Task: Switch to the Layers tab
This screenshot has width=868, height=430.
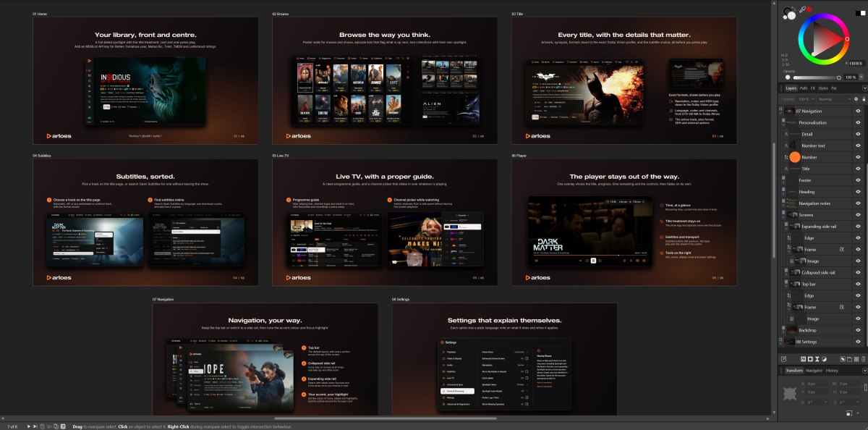Action: 791,88
